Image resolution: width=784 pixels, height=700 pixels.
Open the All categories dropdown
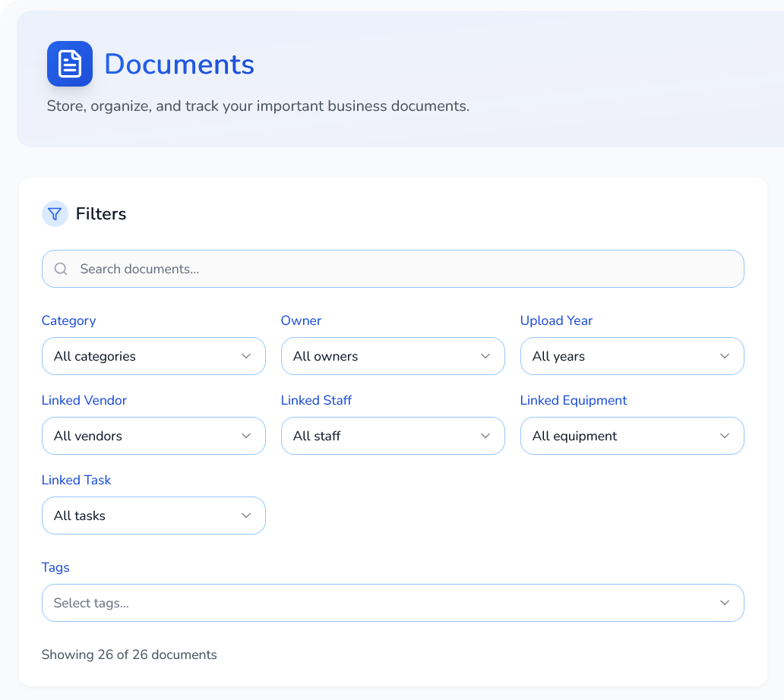click(153, 356)
